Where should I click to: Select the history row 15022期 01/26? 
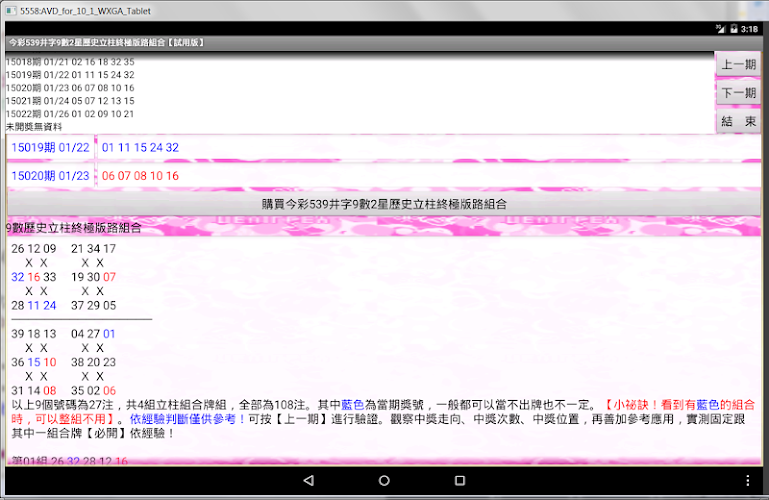[x=70, y=114]
